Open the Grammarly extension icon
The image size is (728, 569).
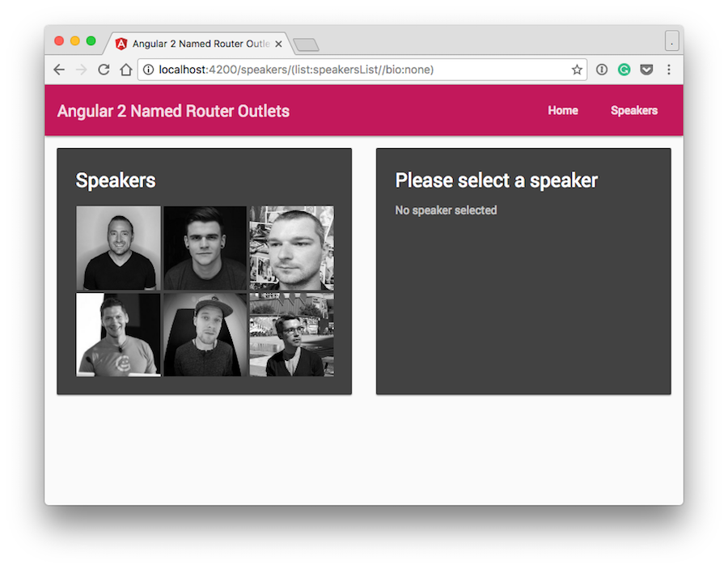tap(624, 70)
